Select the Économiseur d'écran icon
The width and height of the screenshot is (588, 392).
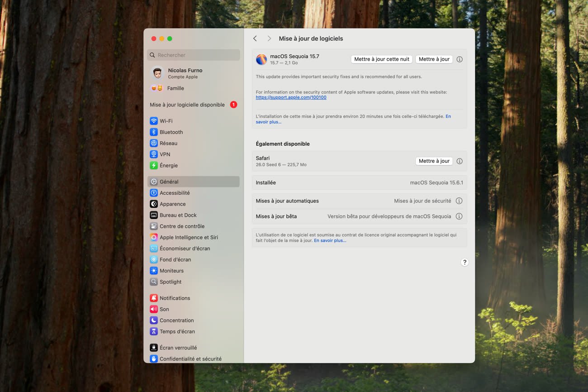[x=154, y=249]
